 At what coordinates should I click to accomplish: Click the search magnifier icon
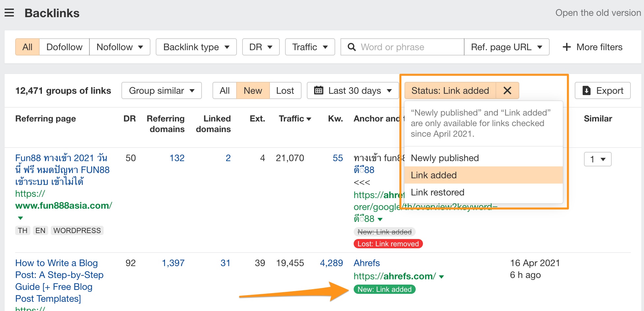point(352,47)
